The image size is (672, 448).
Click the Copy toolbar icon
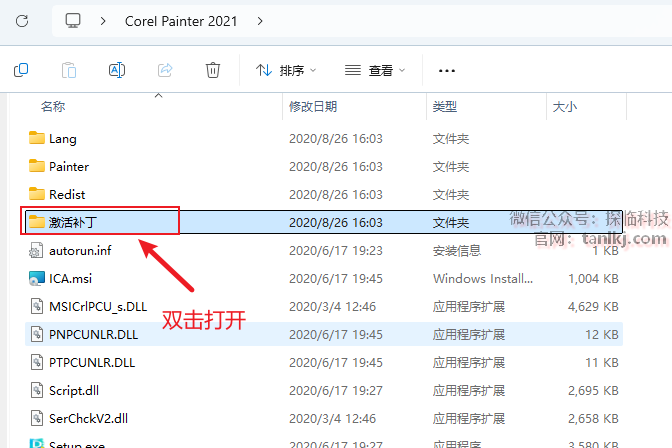21,70
